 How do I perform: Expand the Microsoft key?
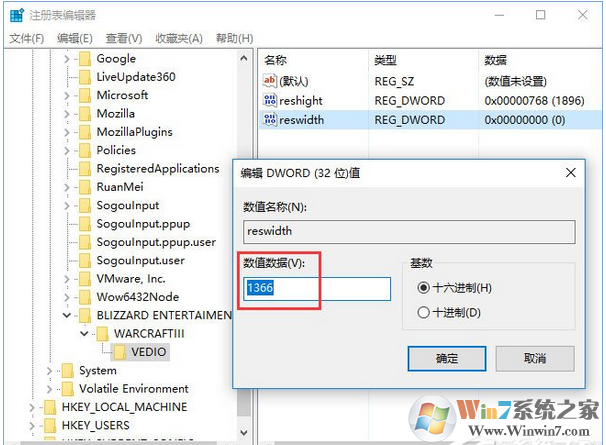point(66,95)
